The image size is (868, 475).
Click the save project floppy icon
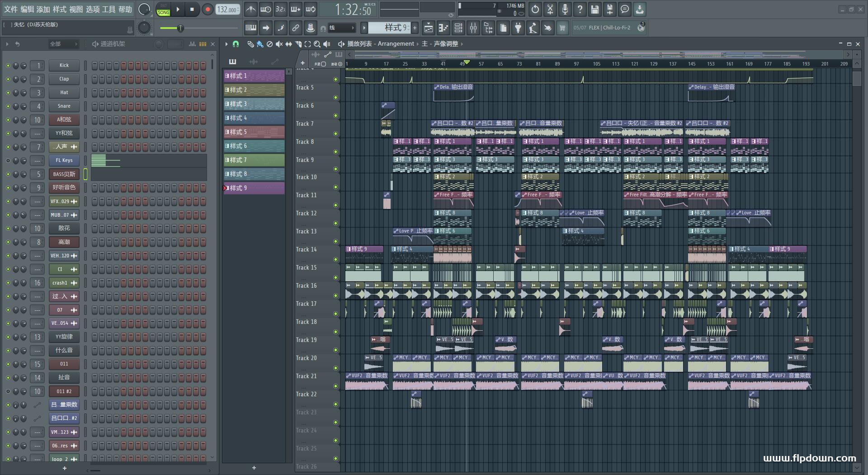pyautogui.click(x=595, y=9)
